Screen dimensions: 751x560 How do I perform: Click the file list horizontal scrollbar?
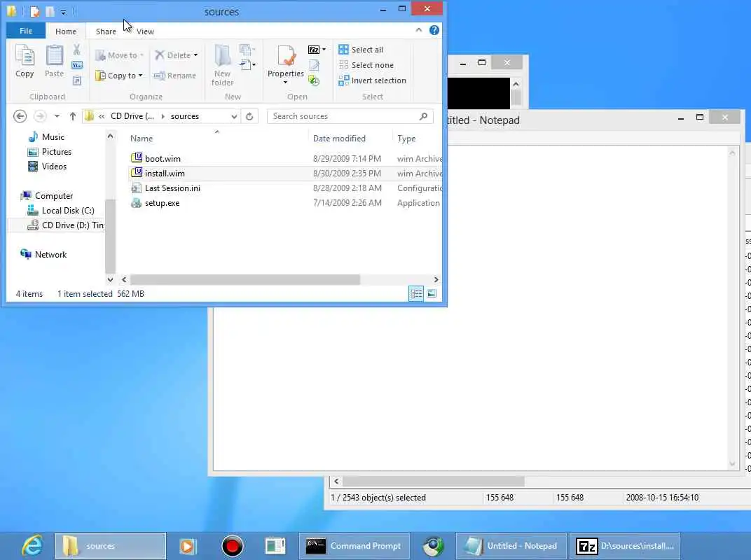(x=245, y=279)
